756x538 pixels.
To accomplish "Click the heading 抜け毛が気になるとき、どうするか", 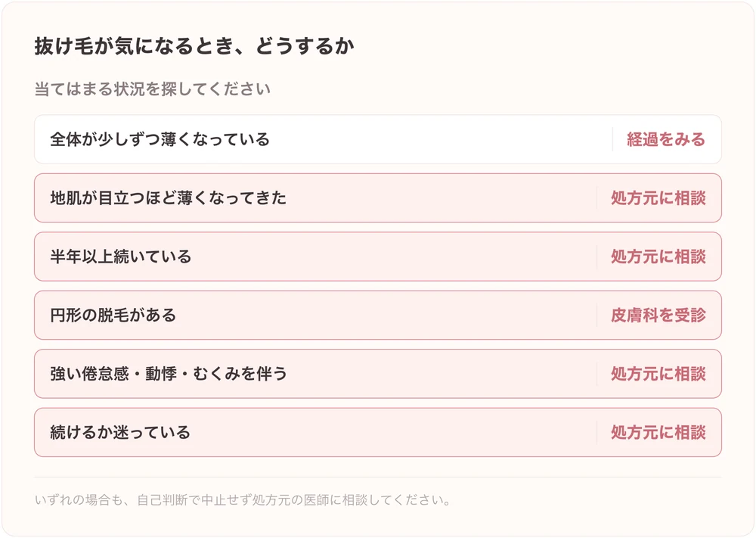I will [194, 46].
